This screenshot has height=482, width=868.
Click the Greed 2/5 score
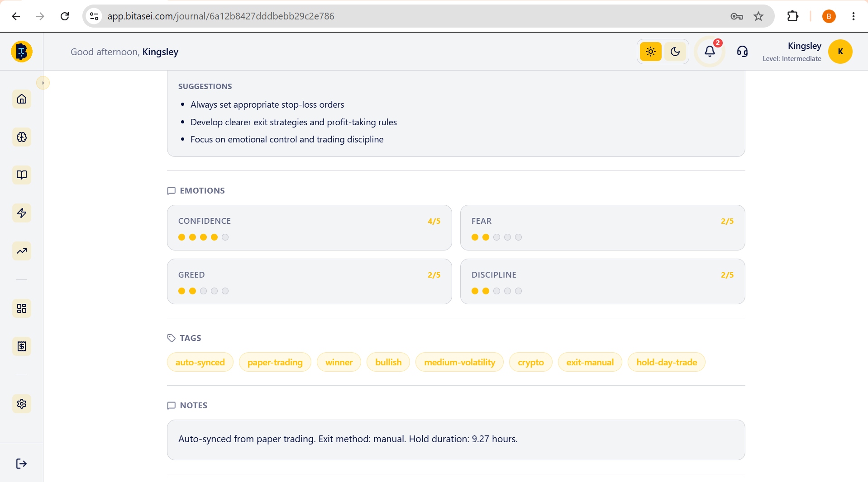(434, 275)
